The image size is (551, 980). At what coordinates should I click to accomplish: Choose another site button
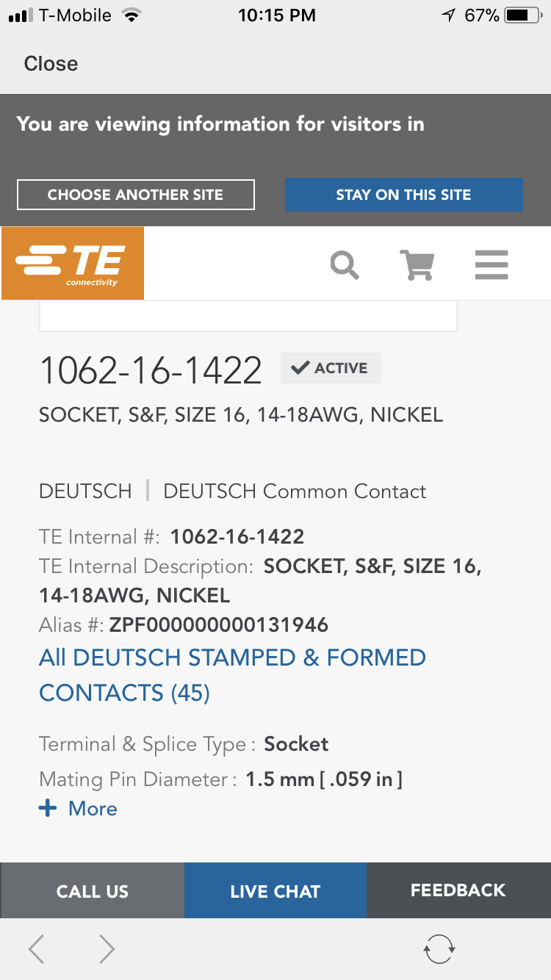point(136,195)
